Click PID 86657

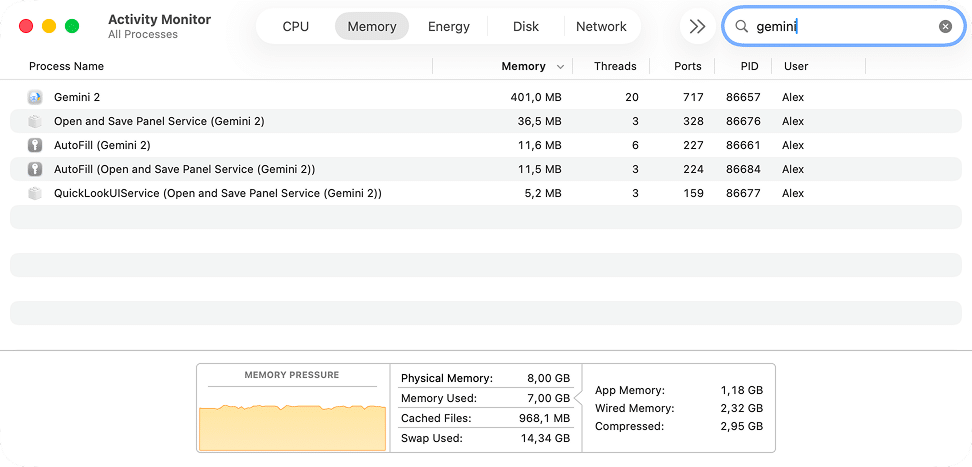click(x=743, y=97)
